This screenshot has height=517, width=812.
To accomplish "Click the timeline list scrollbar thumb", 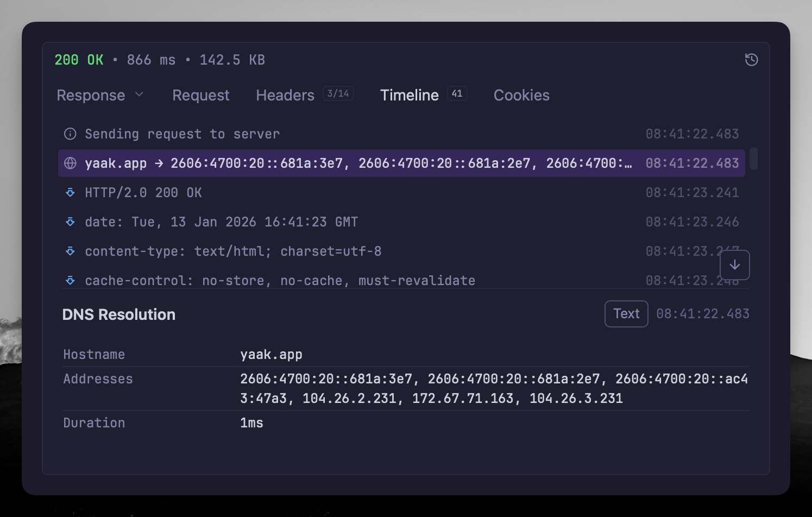I will 753,158.
